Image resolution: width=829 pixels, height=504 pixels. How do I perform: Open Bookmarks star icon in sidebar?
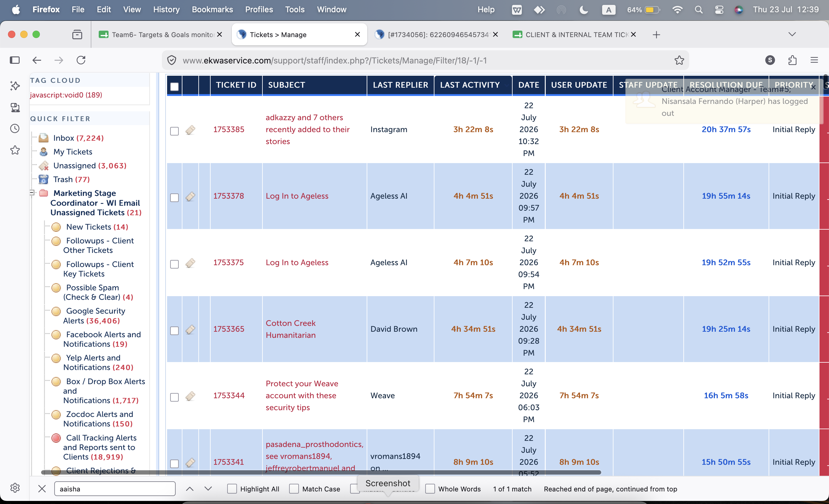pyautogui.click(x=15, y=150)
